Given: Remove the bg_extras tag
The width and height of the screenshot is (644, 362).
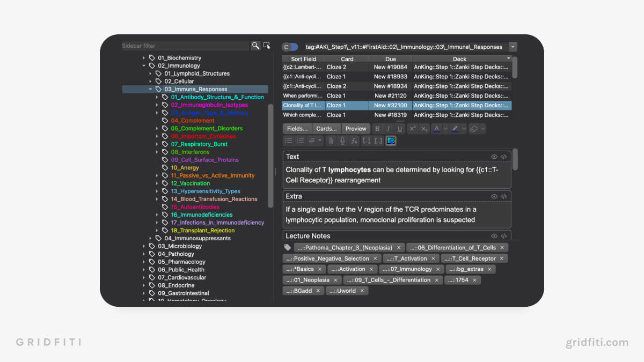Looking at the screenshot, I should (490, 269).
